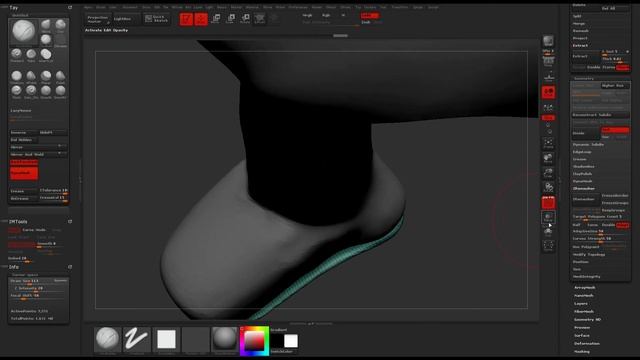Open Mirror axis dropdown arrow
The height and width of the screenshot is (360, 640).
pos(60,147)
